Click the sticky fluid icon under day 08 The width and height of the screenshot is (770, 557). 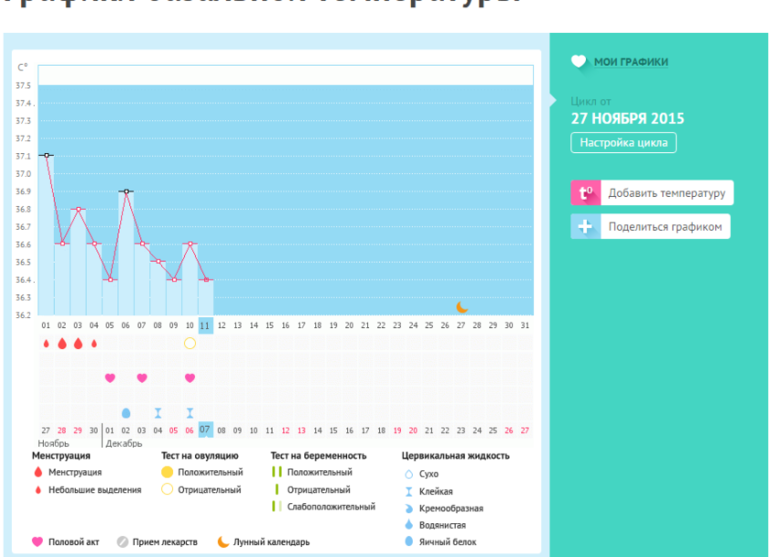[158, 412]
